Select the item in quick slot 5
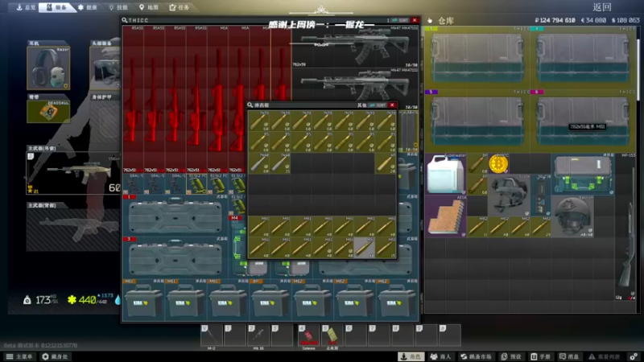 (x=332, y=335)
